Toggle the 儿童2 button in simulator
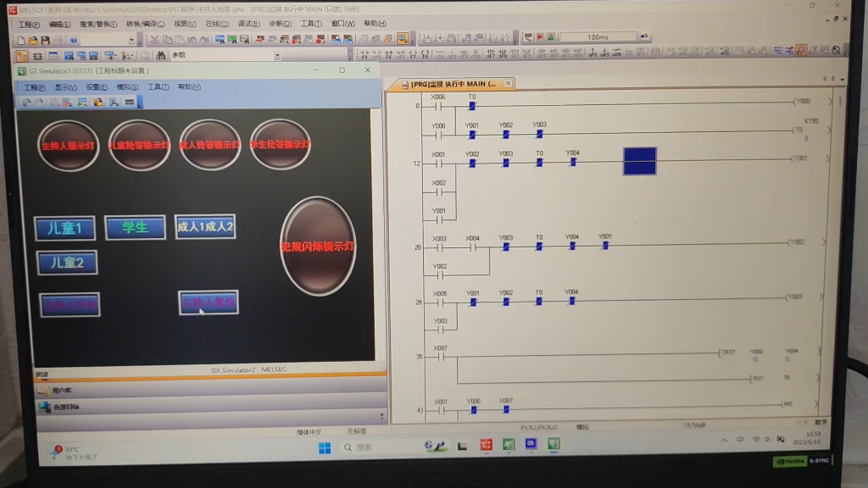This screenshot has width=868, height=488. click(x=67, y=263)
